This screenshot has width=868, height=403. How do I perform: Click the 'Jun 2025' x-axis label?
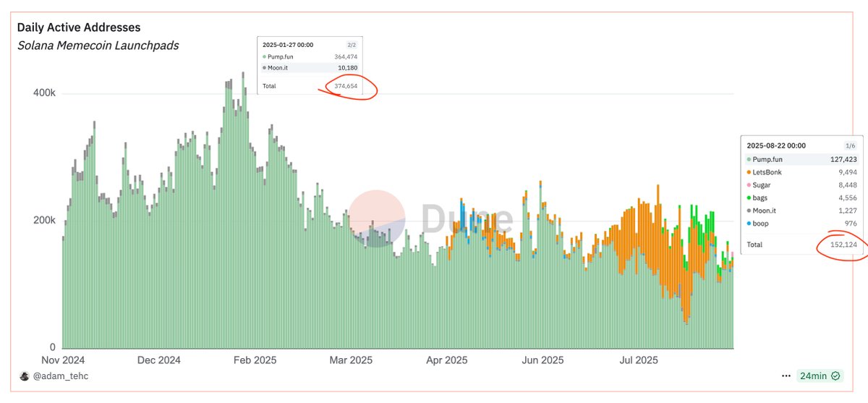click(x=542, y=360)
